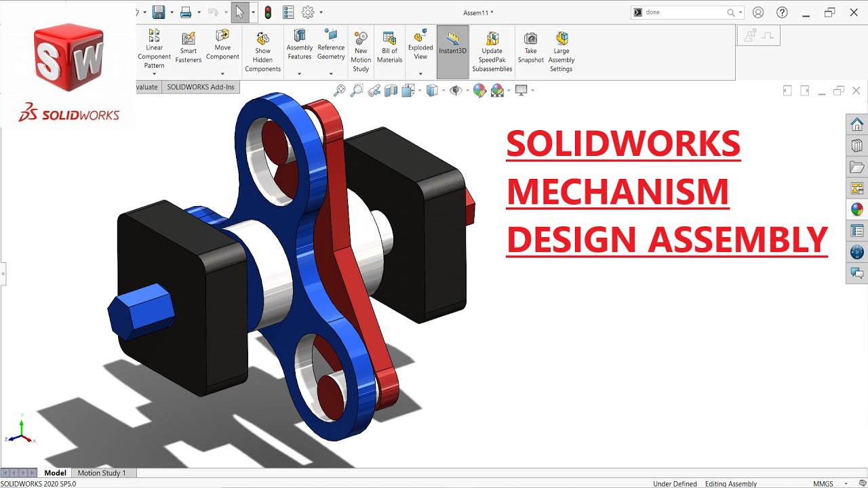This screenshot has width=868, height=488.
Task: Switch to the Evaluate tab
Action: click(x=147, y=87)
